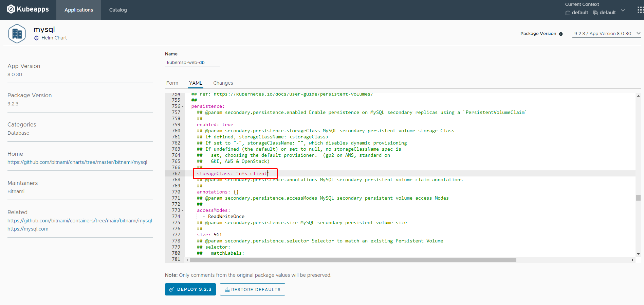Switch to the Changes tab

click(x=223, y=83)
